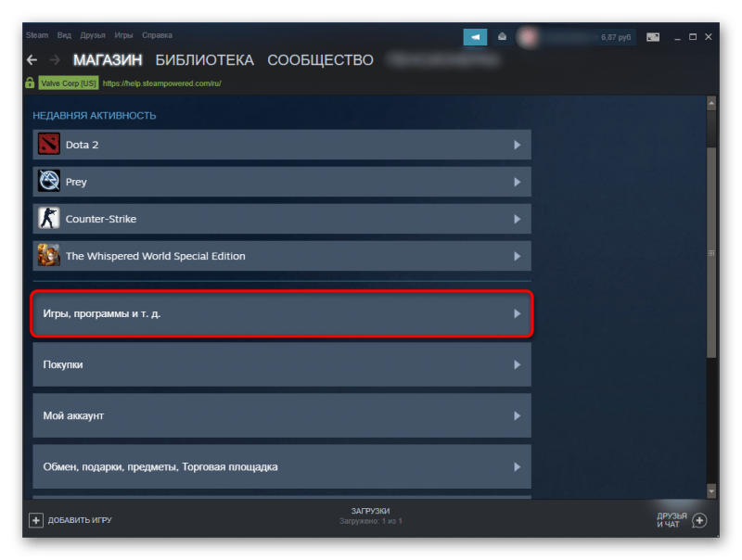
Task: Click the wallet balance 6,87 руб
Action: click(x=616, y=37)
